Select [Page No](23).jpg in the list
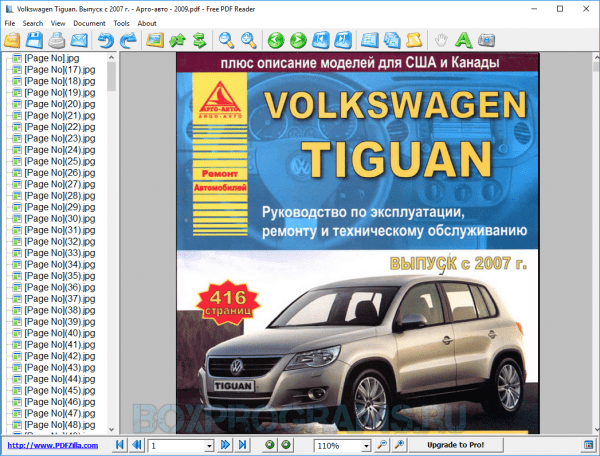This screenshot has height=456, width=600. (x=60, y=138)
